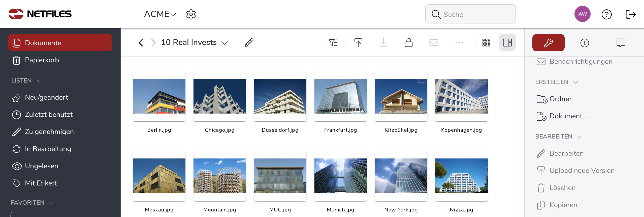Click Löschen action
Screen dimensions: 644x217
[x=556, y=188]
